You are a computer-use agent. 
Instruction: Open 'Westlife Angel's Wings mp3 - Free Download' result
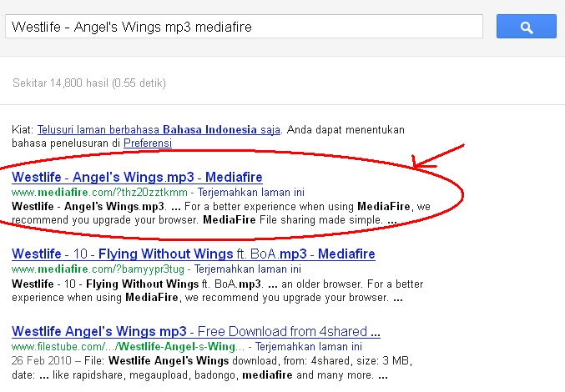click(195, 331)
